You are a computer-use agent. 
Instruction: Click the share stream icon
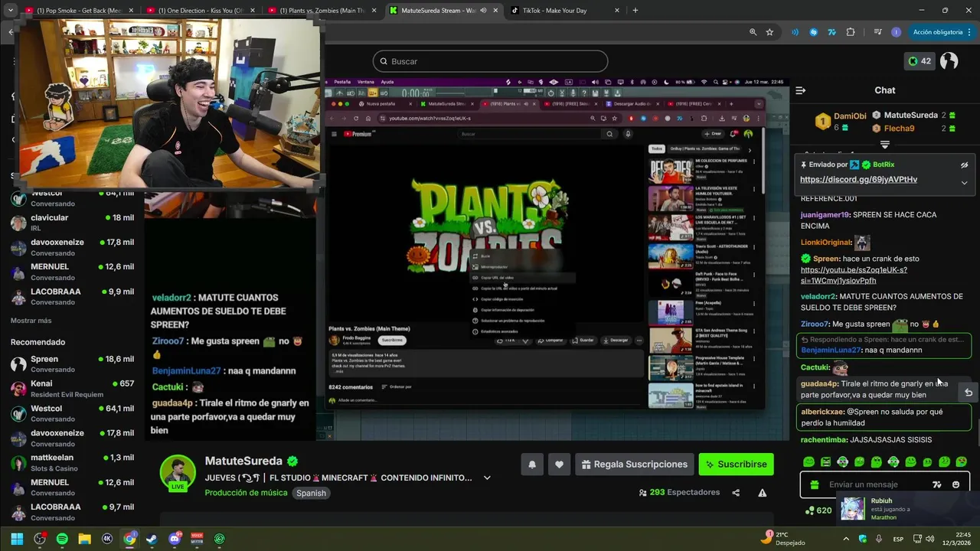[736, 493]
